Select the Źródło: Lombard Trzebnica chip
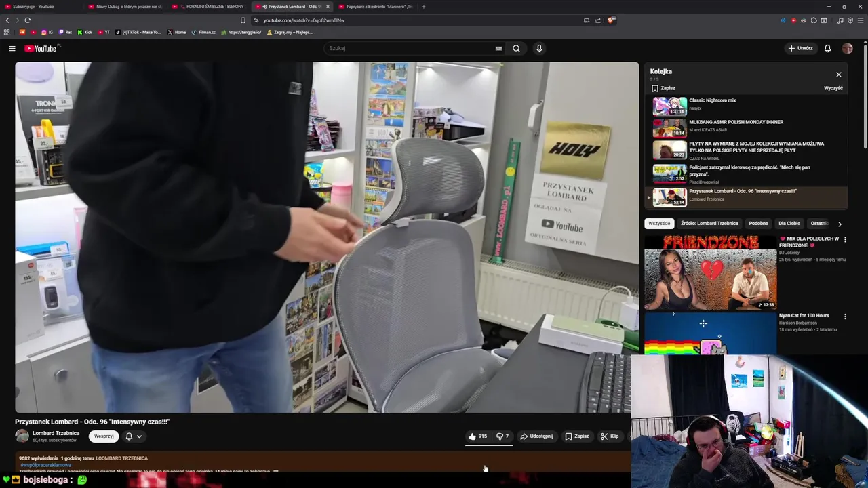 (709, 223)
